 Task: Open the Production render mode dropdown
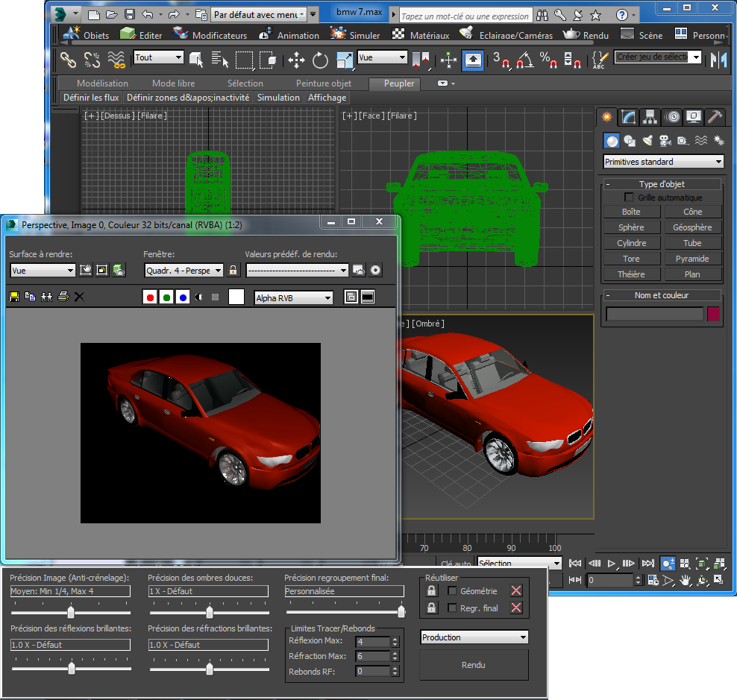(x=474, y=637)
